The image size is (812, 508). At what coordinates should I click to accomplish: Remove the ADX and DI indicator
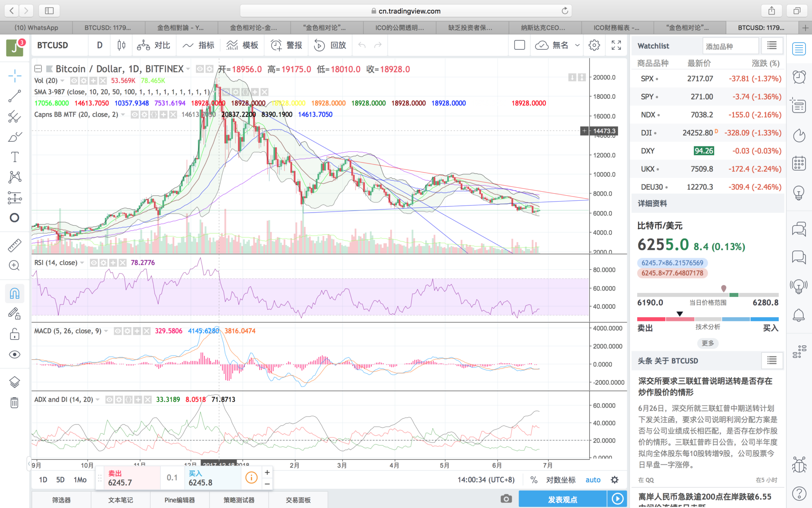click(147, 400)
